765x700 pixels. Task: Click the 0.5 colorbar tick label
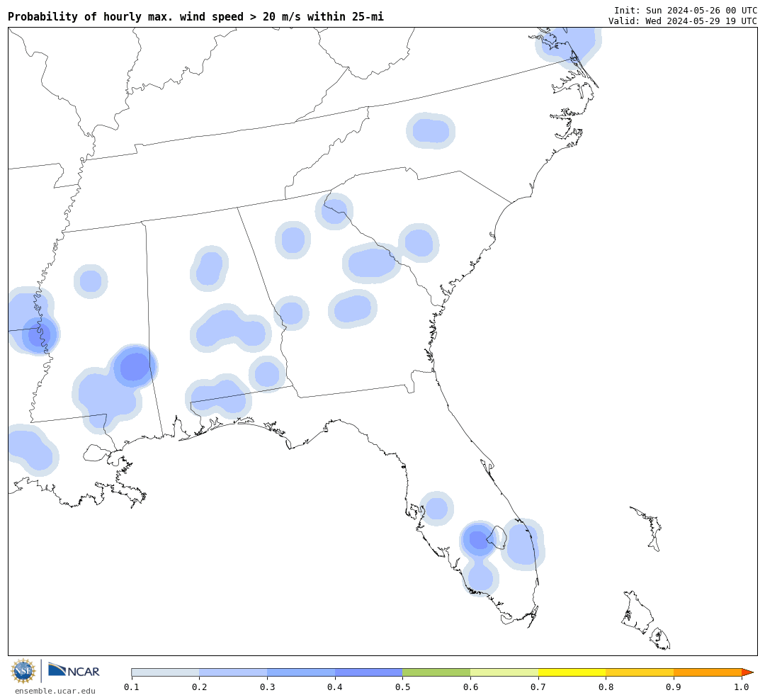pos(402,687)
